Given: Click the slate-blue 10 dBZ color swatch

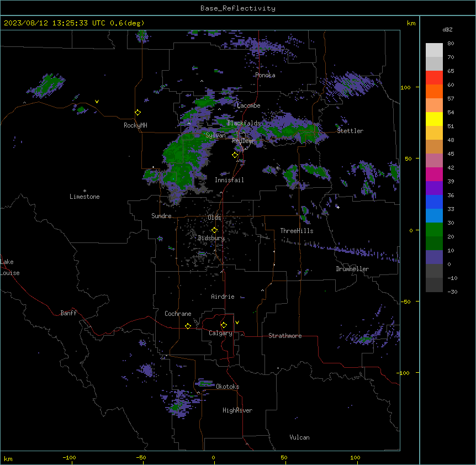Looking at the screenshot, I should click(434, 257).
